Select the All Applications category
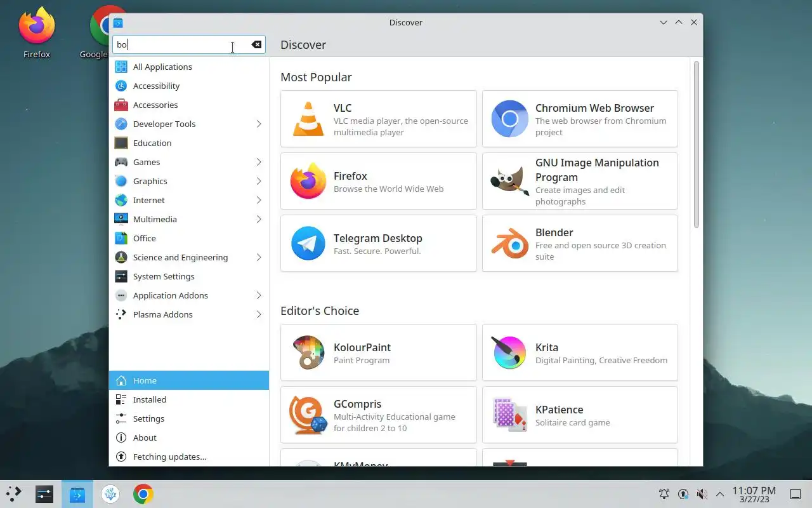Image resolution: width=812 pixels, height=508 pixels. coord(189,67)
